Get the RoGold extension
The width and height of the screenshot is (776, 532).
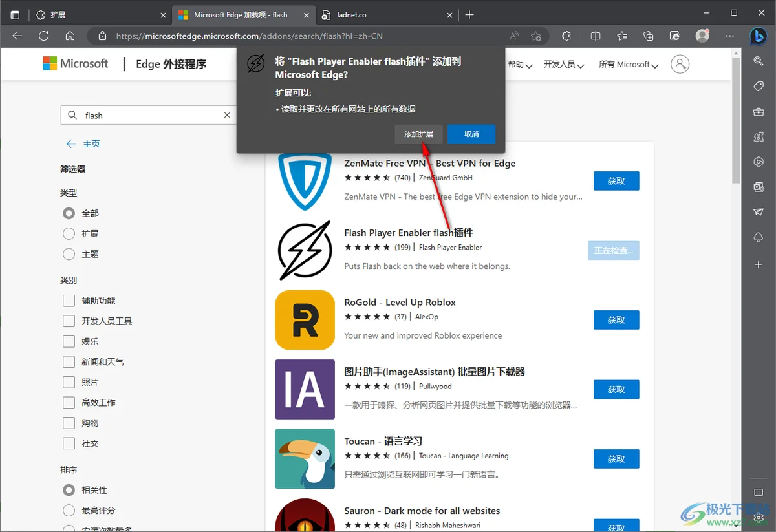[616, 320]
